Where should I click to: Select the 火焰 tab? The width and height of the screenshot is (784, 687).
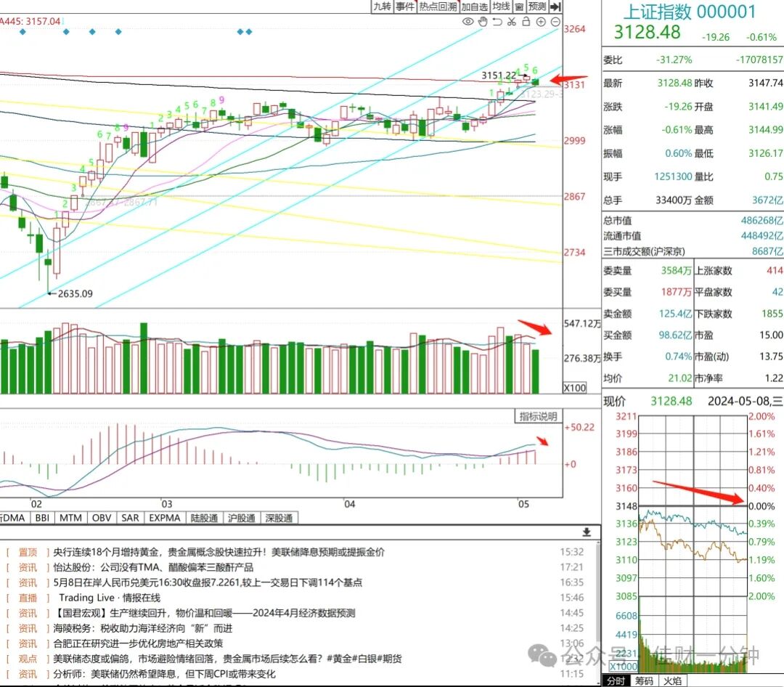672,681
